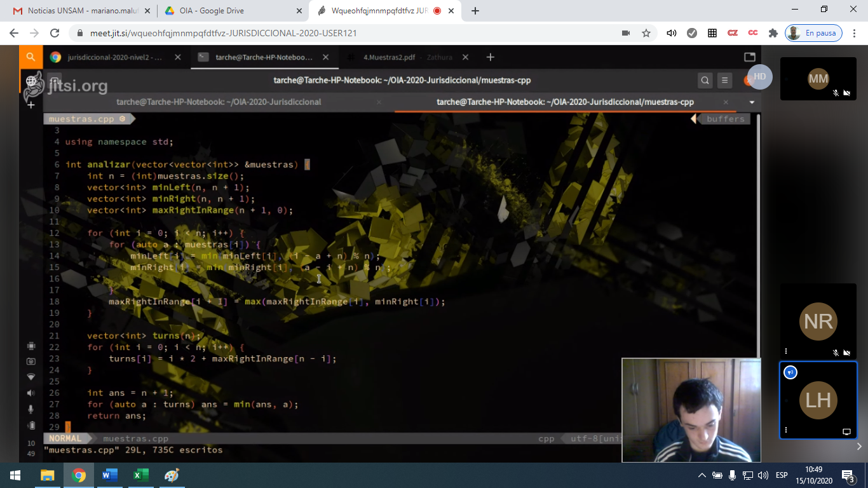Screen dimensions: 868x488
Task: Reload the Jitsi meeting page
Action: click(55, 33)
